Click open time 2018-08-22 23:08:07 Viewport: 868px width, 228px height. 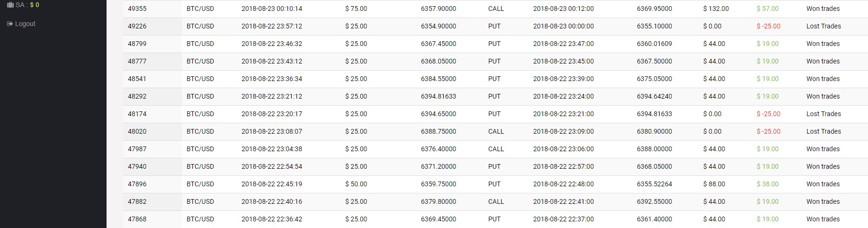pos(272,131)
